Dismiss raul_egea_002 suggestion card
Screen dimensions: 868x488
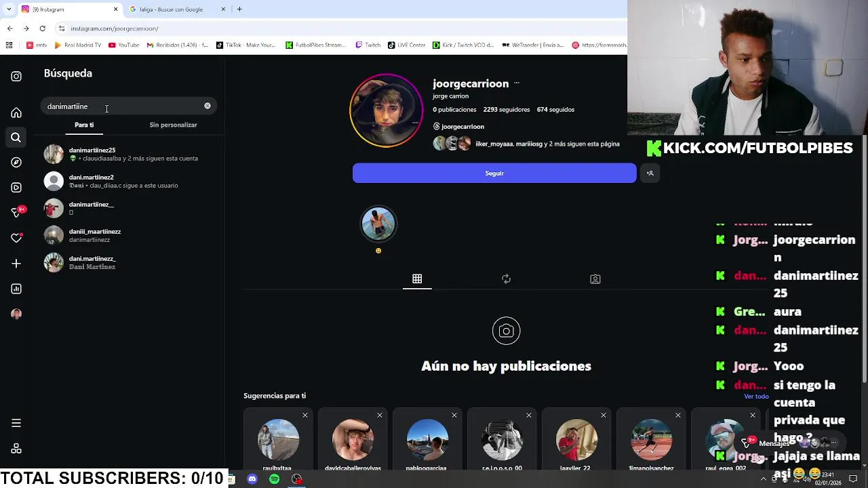click(753, 415)
